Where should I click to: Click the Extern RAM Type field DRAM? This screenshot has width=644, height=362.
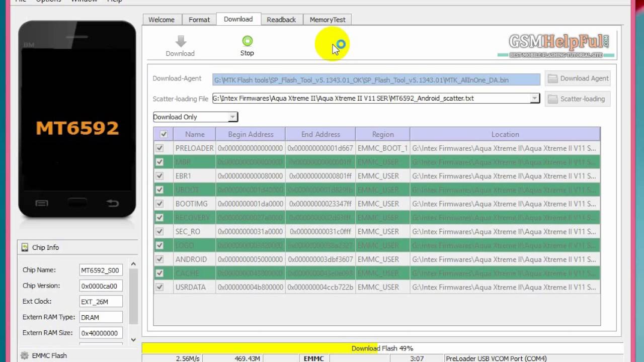pos(101,317)
